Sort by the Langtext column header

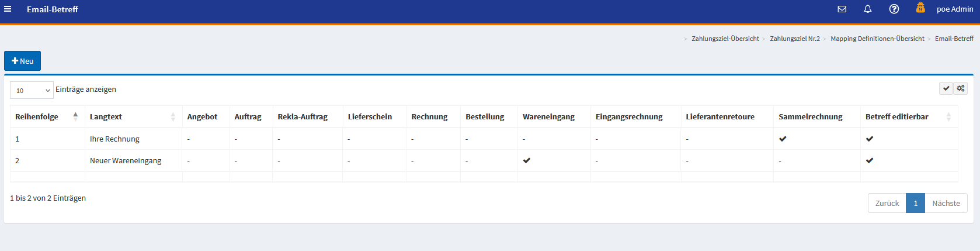tap(106, 117)
